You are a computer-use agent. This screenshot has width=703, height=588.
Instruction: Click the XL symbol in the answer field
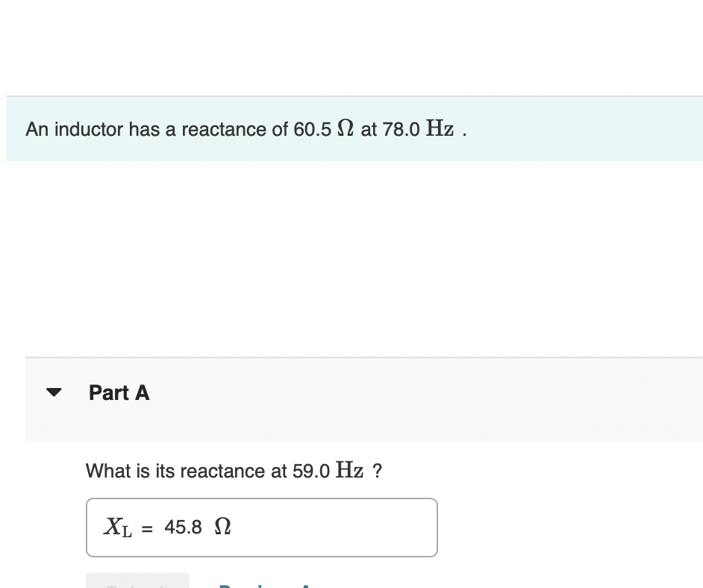coord(116,527)
